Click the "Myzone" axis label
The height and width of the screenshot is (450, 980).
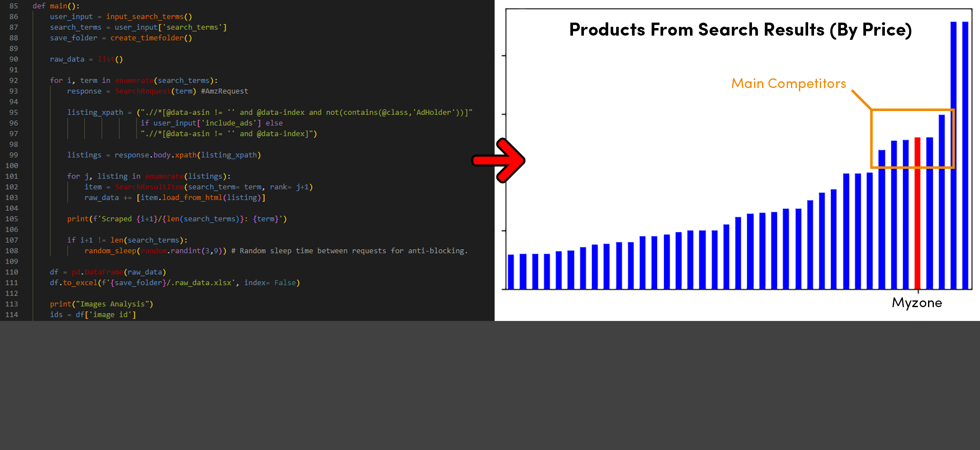pos(917,303)
